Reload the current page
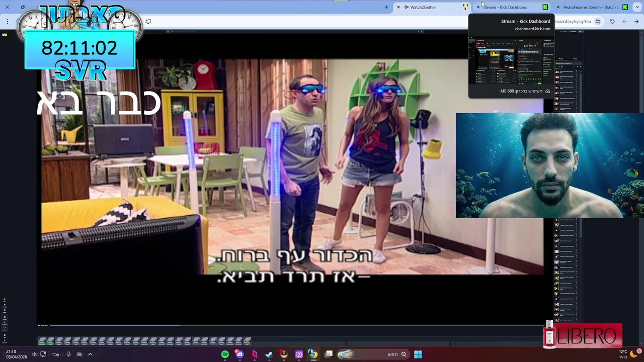The height and width of the screenshot is (362, 644). [612, 22]
